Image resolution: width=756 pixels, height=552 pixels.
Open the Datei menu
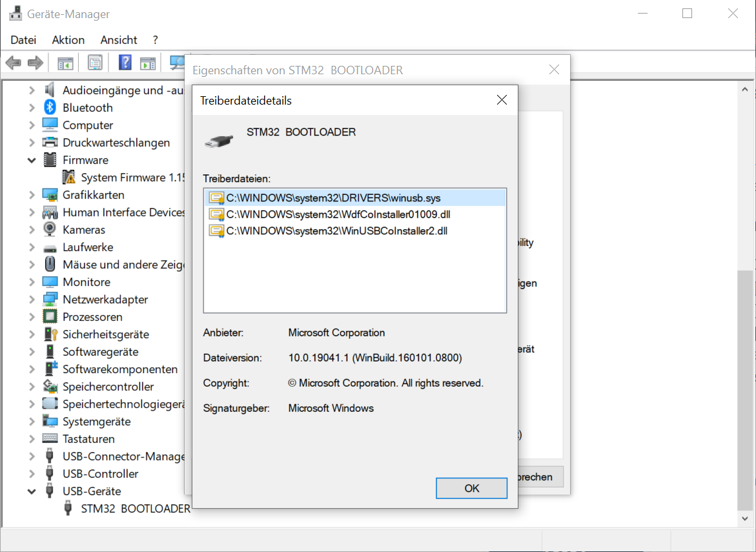click(23, 40)
